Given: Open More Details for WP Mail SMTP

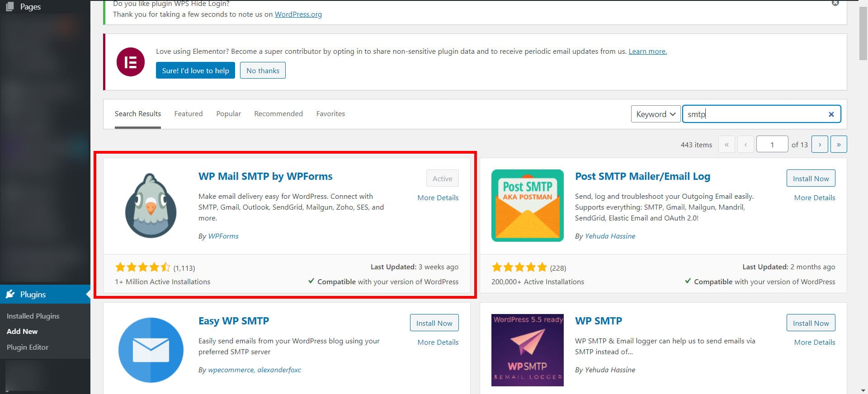Looking at the screenshot, I should click(438, 198).
